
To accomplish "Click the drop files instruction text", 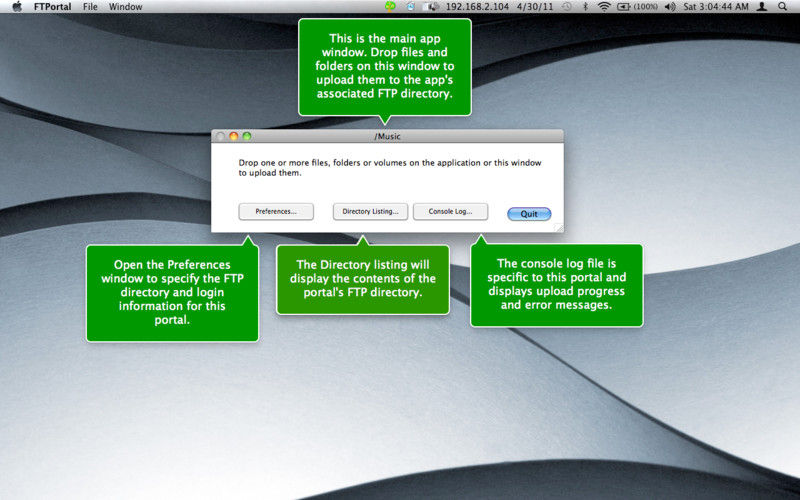I will point(390,168).
